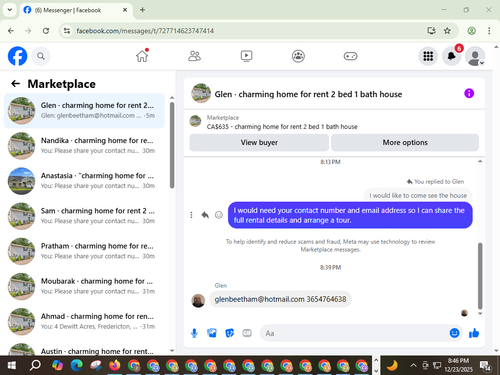Open the Facebook search icon
The height and width of the screenshot is (375, 500).
click(41, 56)
